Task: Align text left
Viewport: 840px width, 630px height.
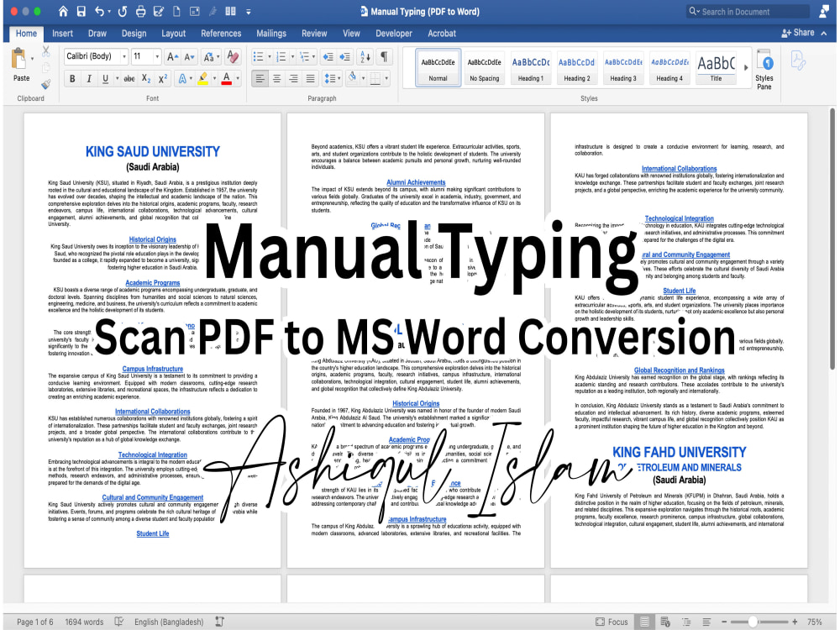Action: 260,79
